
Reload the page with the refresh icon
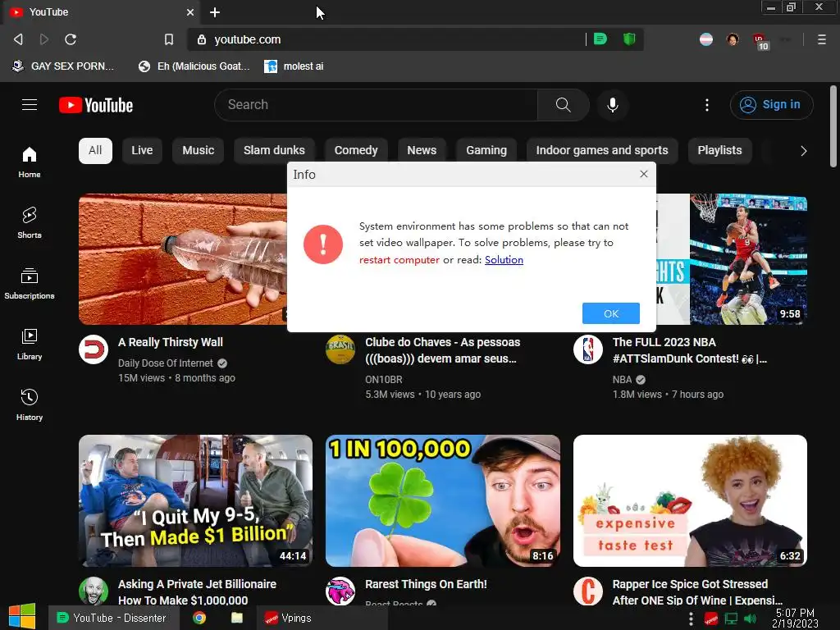click(x=71, y=39)
